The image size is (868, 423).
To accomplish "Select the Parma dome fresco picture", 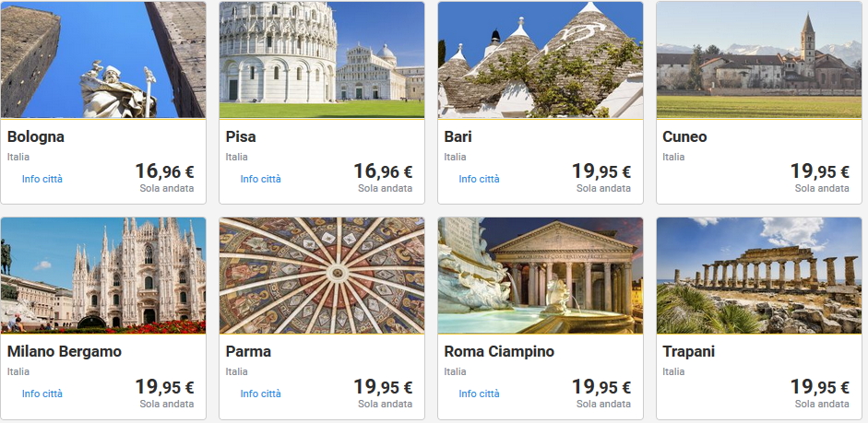I will (x=321, y=275).
